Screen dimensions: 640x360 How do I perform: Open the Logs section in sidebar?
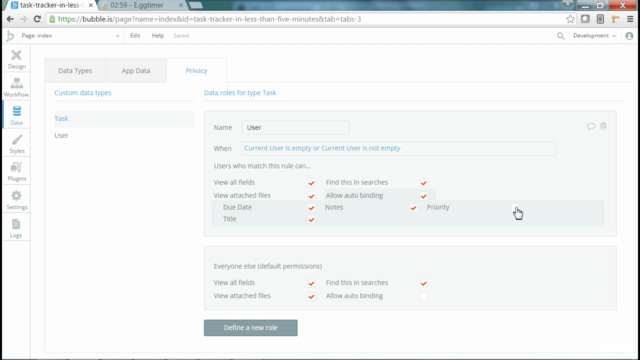(16, 228)
